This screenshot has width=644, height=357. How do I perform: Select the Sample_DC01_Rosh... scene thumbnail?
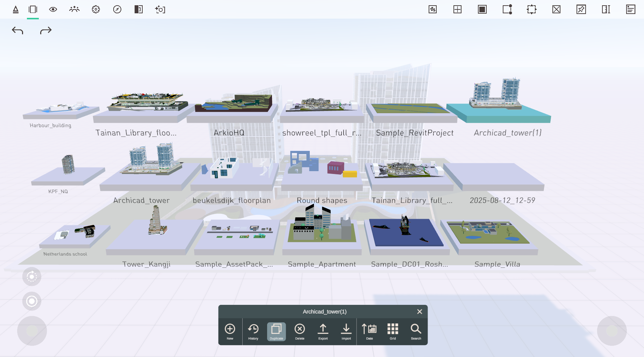407,234
